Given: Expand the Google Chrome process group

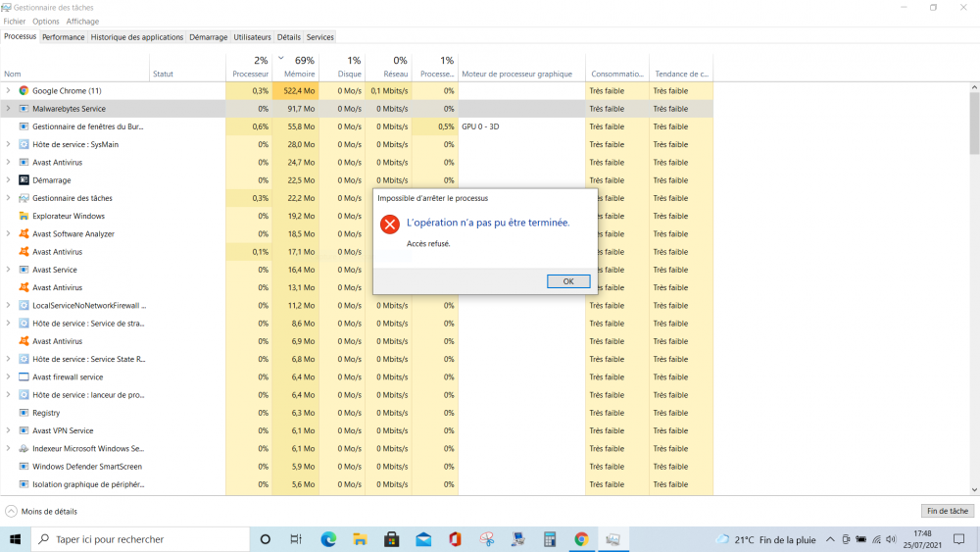Looking at the screenshot, I should click(9, 91).
